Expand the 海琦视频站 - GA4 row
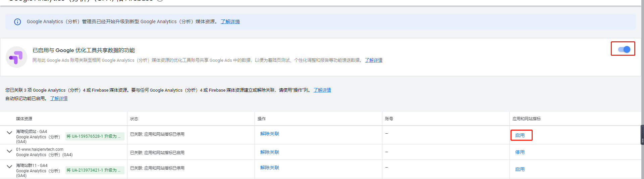The width and height of the screenshot is (644, 179). [9, 133]
